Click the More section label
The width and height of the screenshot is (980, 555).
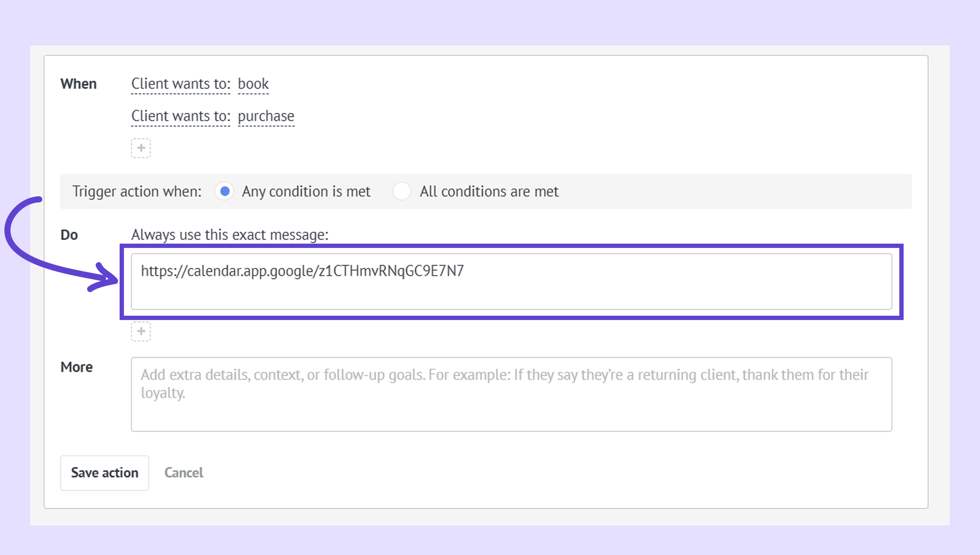[x=77, y=367]
